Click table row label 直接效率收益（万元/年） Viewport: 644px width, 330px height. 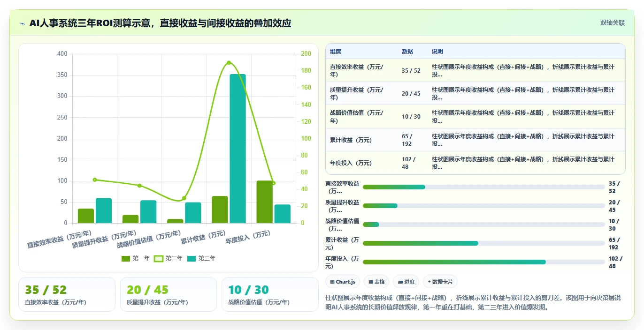(x=357, y=70)
